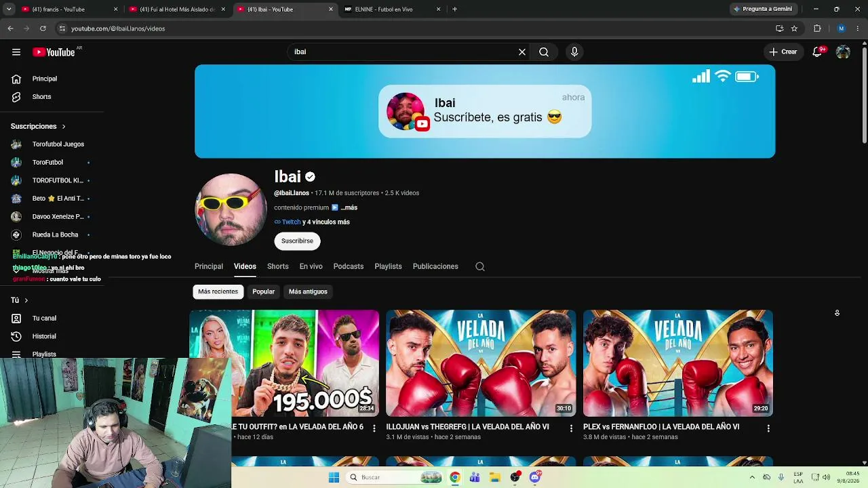The height and width of the screenshot is (488, 868).
Task: Open the YouTube notifications bell
Action: coord(818,52)
